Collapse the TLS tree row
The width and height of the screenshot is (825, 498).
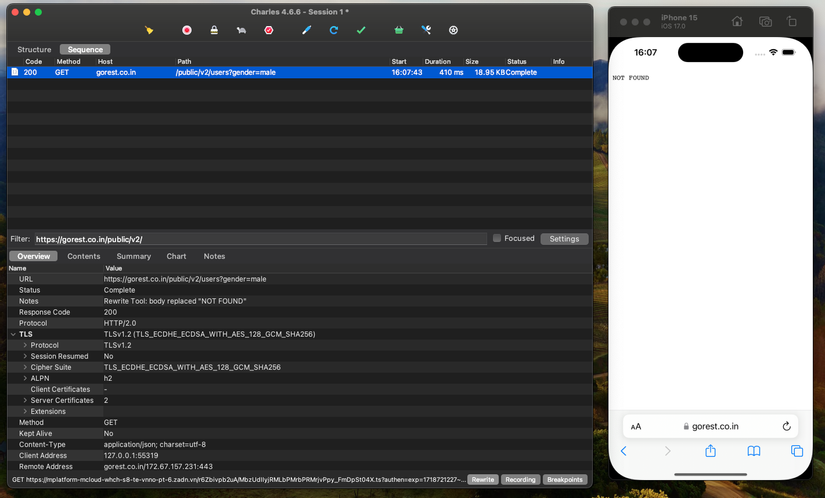tap(13, 334)
